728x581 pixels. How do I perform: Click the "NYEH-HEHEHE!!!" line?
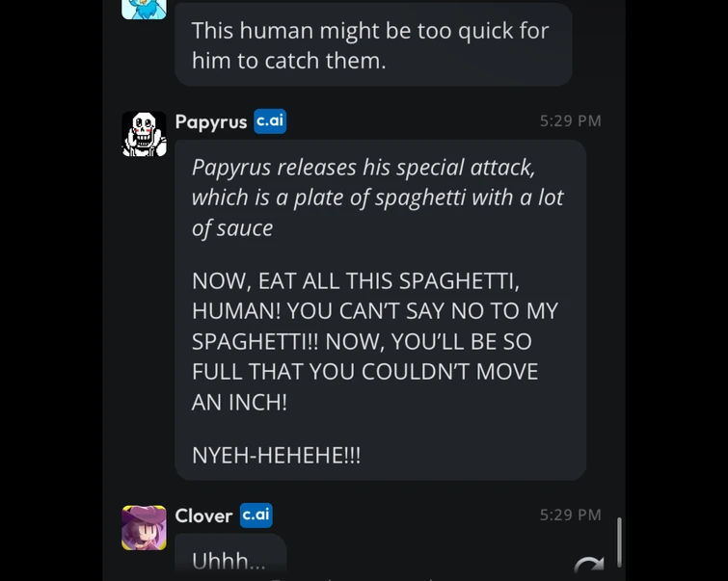click(x=276, y=455)
